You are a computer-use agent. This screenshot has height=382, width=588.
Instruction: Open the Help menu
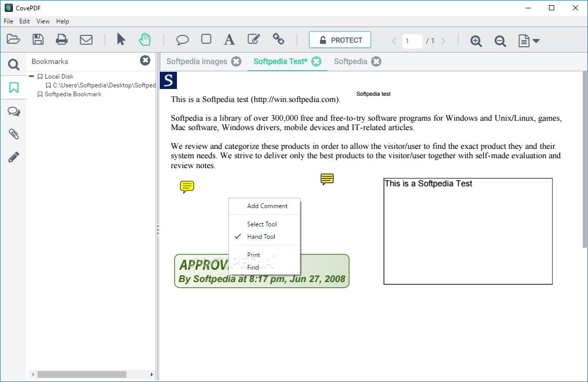(62, 21)
